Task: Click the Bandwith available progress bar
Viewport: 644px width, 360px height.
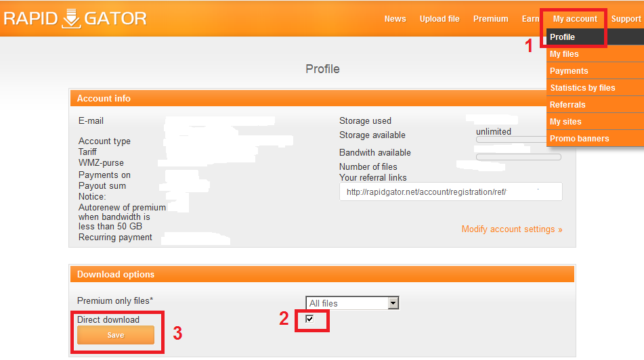Action: click(x=518, y=157)
